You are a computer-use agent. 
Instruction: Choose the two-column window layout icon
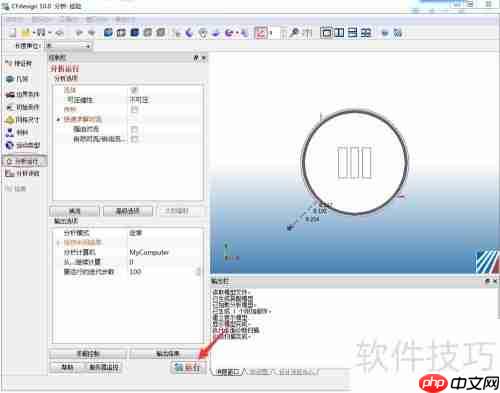339,32
